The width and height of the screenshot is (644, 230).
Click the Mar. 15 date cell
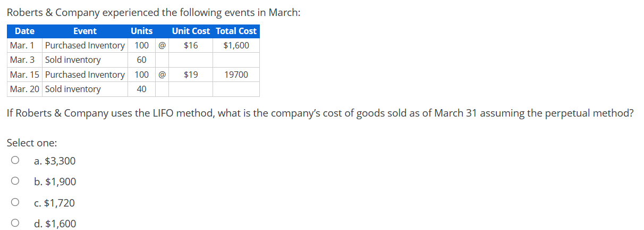pos(24,75)
